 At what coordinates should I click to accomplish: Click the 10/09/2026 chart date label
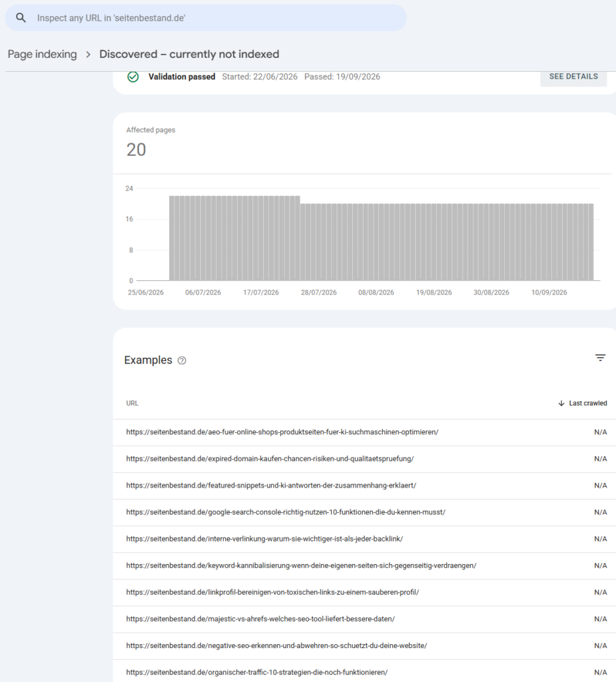coord(549,293)
